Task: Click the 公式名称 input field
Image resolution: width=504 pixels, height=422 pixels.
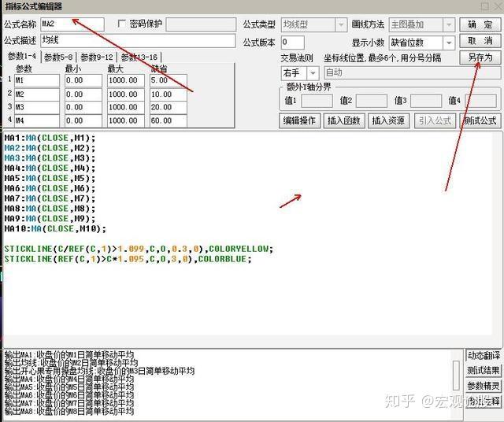Action: (72, 24)
